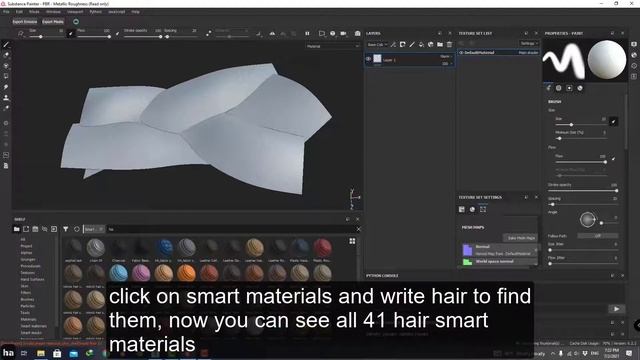Click the smart material icon in Layers toolbar
Screen dimensions: 640x360
click(431, 44)
